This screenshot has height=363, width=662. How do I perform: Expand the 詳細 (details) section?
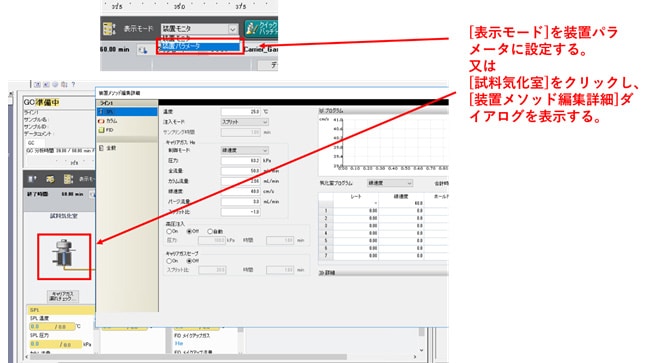382,273
